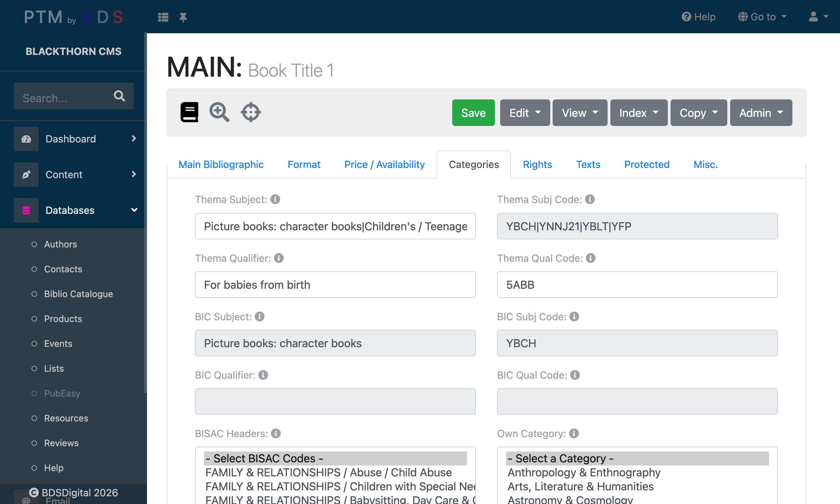The width and height of the screenshot is (840, 504).
Task: Click the sidebar search magnifier icon
Action: 119,96
